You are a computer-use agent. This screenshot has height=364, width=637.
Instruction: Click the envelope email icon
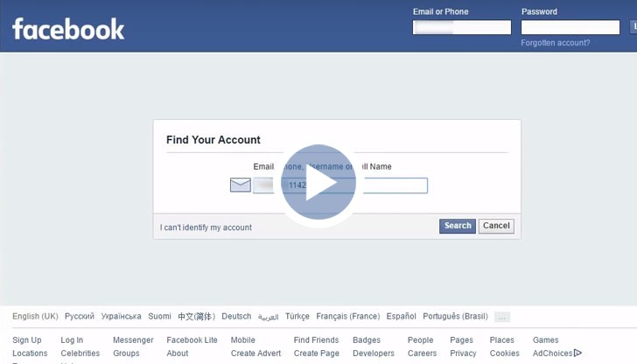240,185
